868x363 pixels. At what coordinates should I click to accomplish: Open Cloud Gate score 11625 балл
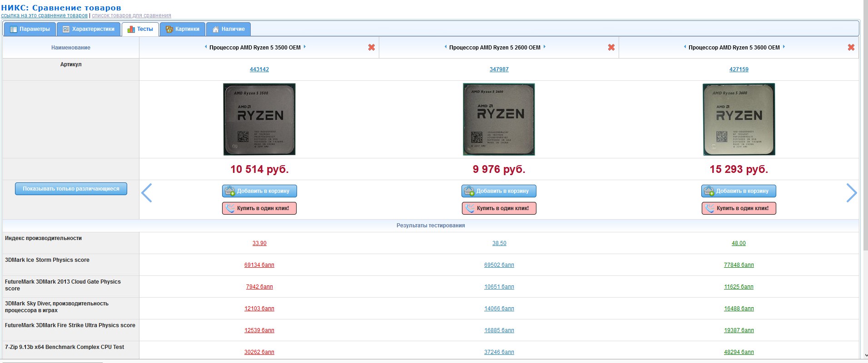click(x=739, y=287)
